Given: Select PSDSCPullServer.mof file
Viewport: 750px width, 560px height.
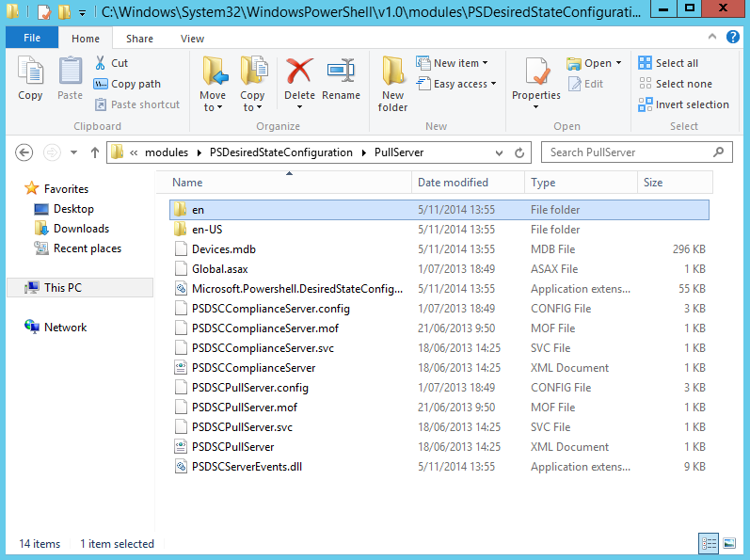Looking at the screenshot, I should [x=439, y=408].
